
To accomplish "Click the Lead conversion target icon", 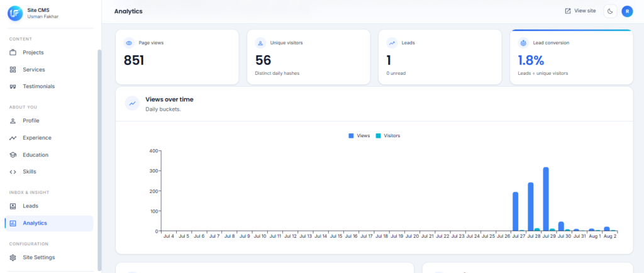I will (523, 43).
